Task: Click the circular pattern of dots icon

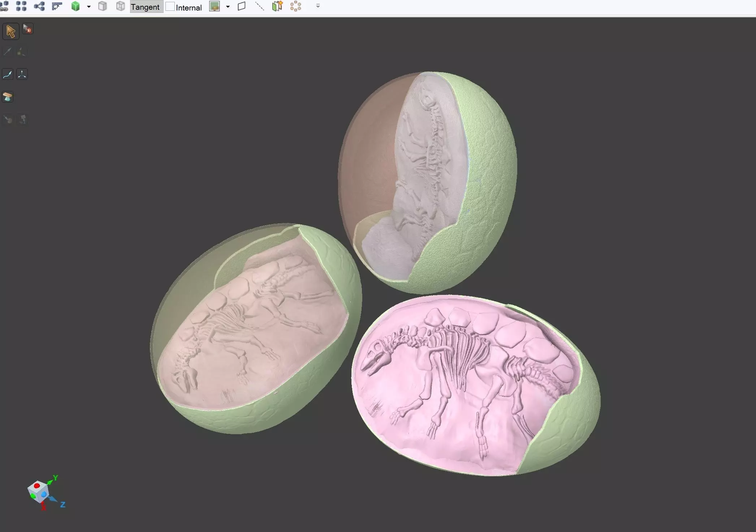Action: (295, 6)
